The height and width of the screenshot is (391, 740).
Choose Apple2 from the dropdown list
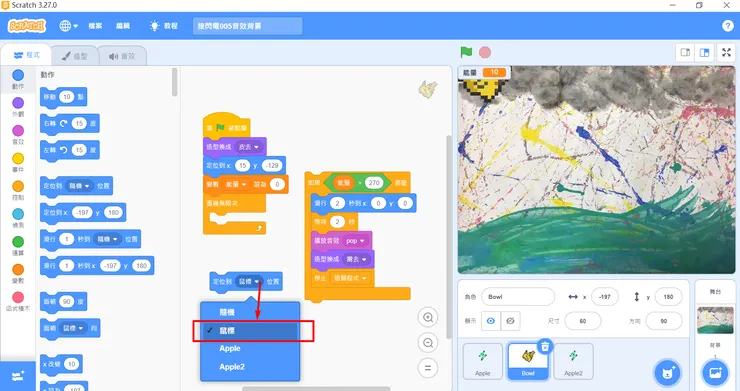click(x=250, y=367)
